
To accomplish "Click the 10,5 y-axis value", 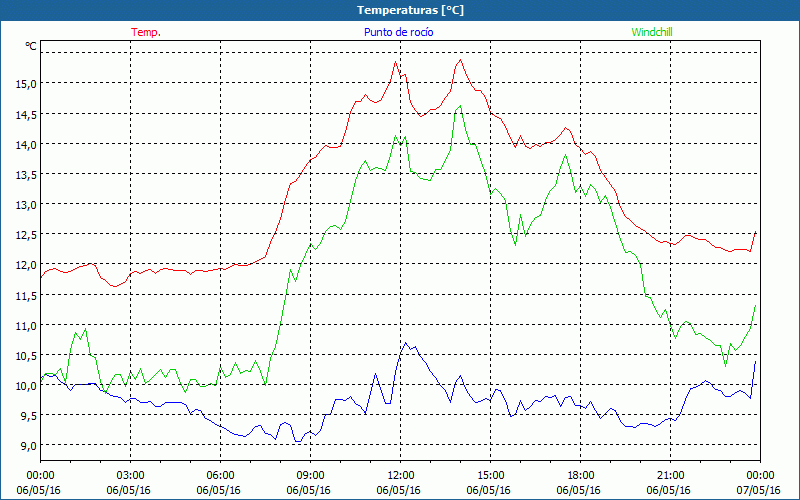I will (x=27, y=356).
